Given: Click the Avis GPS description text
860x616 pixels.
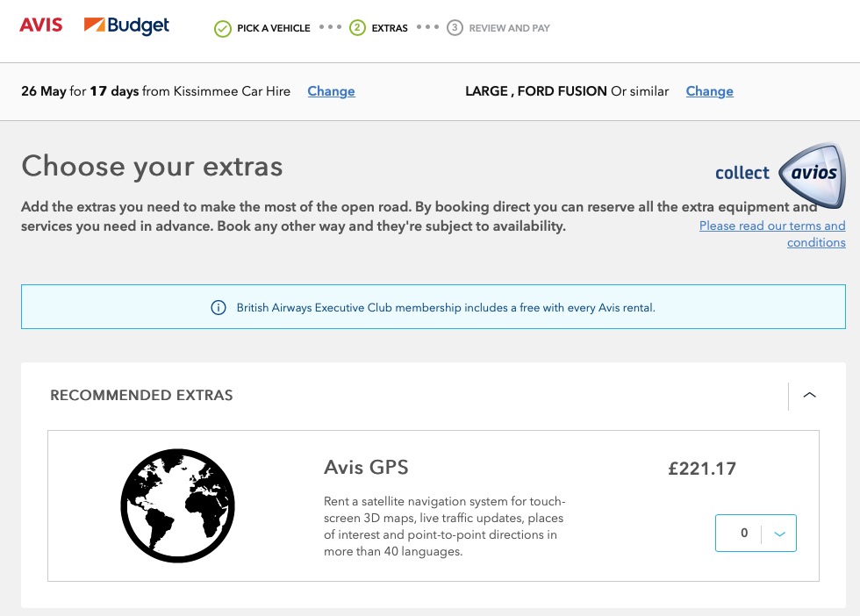Looking at the screenshot, I should point(444,526).
